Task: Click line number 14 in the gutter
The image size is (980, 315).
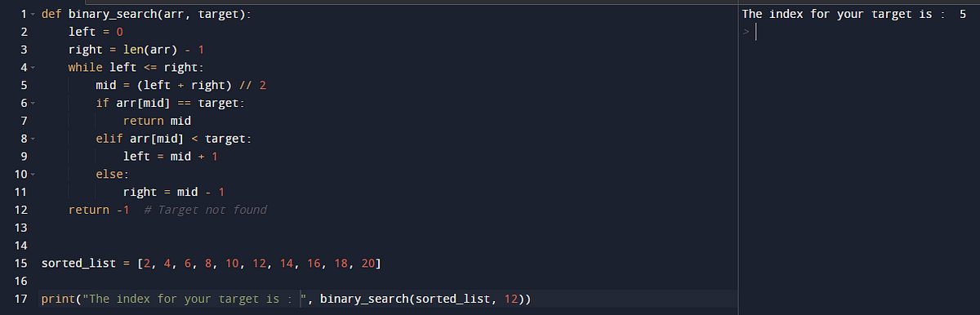Action: click(x=22, y=246)
